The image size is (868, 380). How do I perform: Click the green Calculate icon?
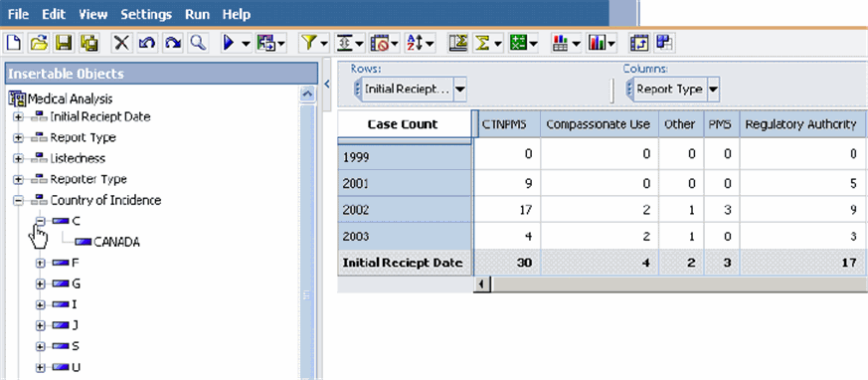point(518,43)
